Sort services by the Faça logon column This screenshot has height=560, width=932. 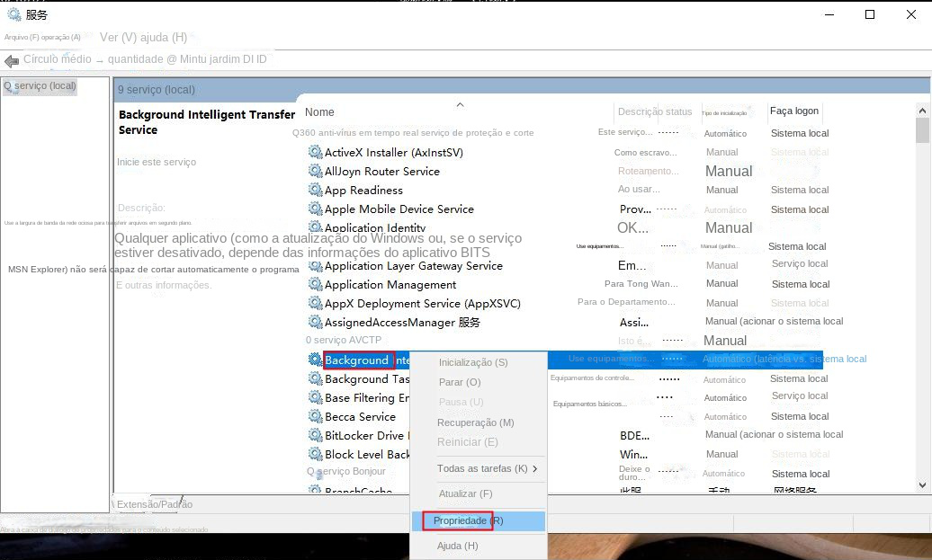point(793,111)
